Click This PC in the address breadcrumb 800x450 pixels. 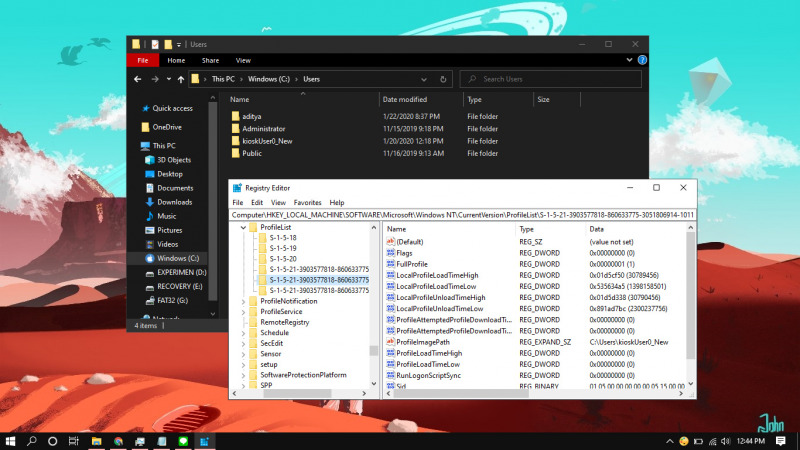click(x=223, y=79)
